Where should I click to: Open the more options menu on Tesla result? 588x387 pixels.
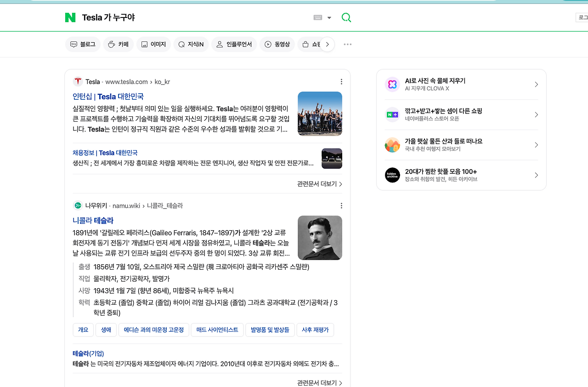[341, 81]
